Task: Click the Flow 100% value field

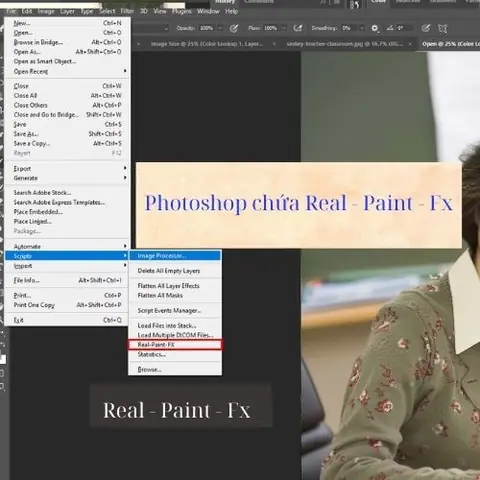Action: click(x=271, y=28)
